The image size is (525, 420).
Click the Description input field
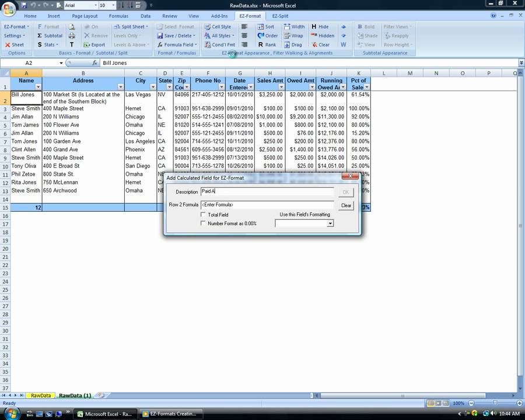pos(267,191)
